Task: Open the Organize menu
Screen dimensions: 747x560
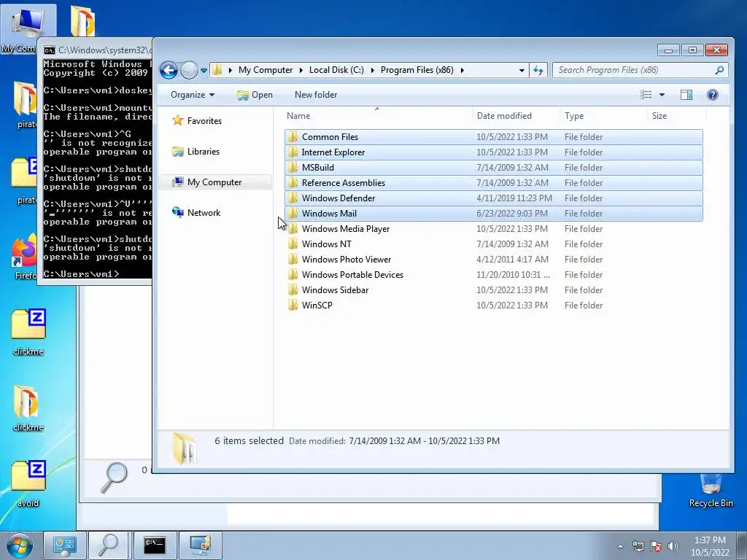Action: click(193, 95)
